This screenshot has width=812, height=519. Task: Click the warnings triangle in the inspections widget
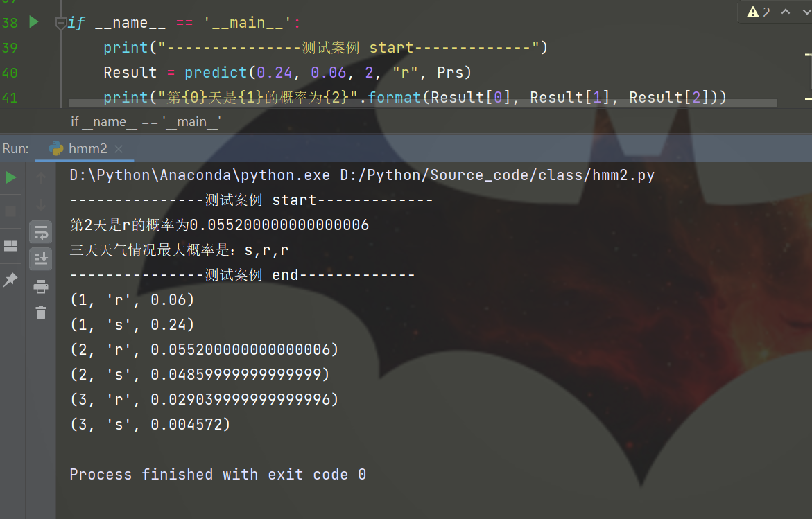tap(752, 12)
